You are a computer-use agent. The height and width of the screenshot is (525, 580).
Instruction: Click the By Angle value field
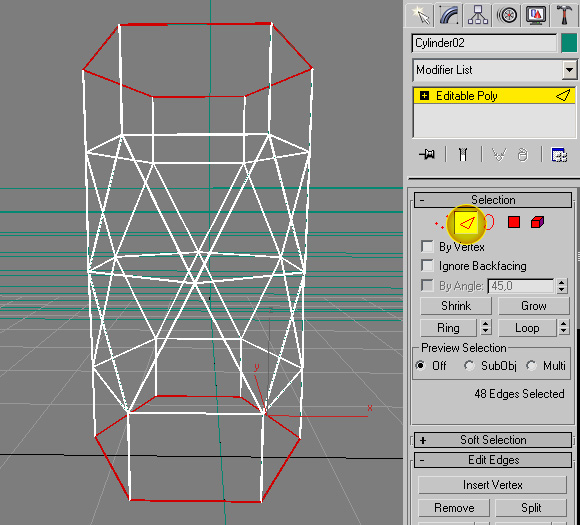tap(521, 286)
